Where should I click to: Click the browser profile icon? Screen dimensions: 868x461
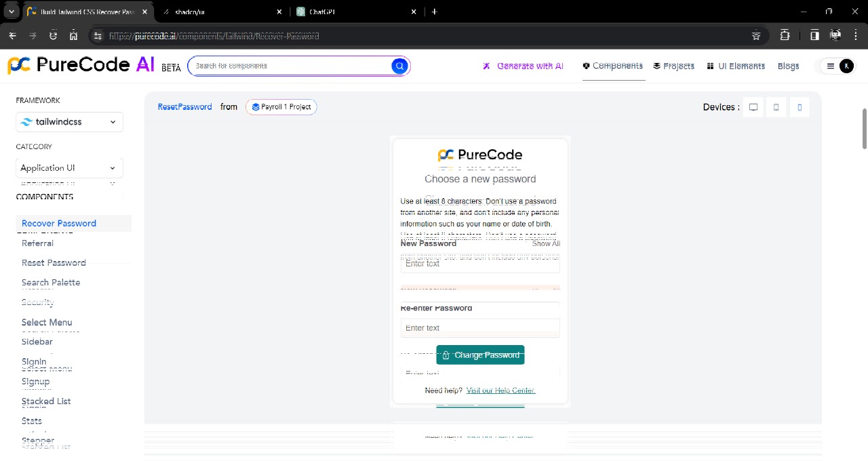point(835,35)
